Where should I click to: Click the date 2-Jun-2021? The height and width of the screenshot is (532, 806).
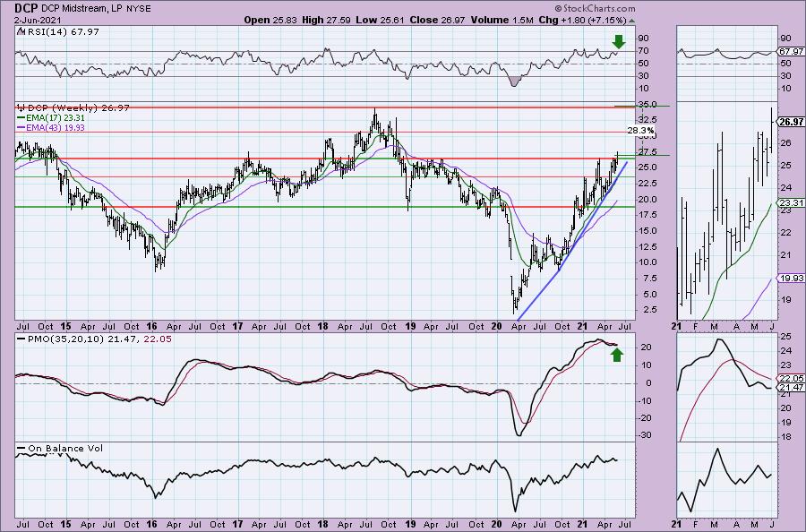click(38, 21)
